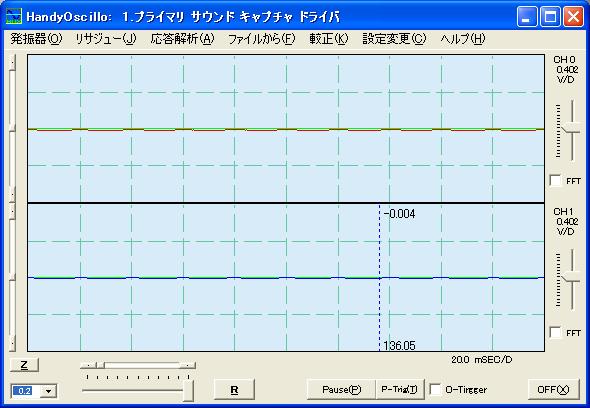This screenshot has height=408, width=590.
Task: Open the 設定変更(C) menu
Action: [x=394, y=39]
